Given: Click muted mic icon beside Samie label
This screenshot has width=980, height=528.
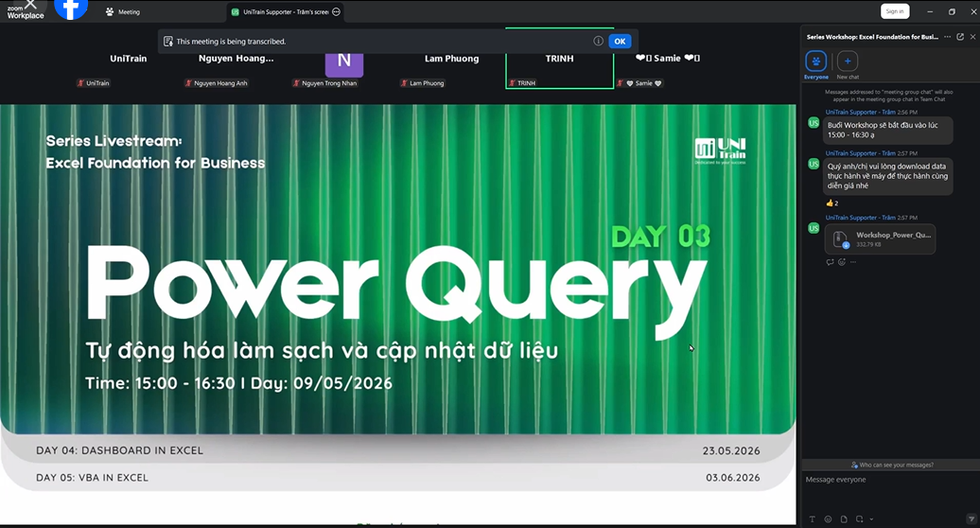Looking at the screenshot, I should pos(620,83).
